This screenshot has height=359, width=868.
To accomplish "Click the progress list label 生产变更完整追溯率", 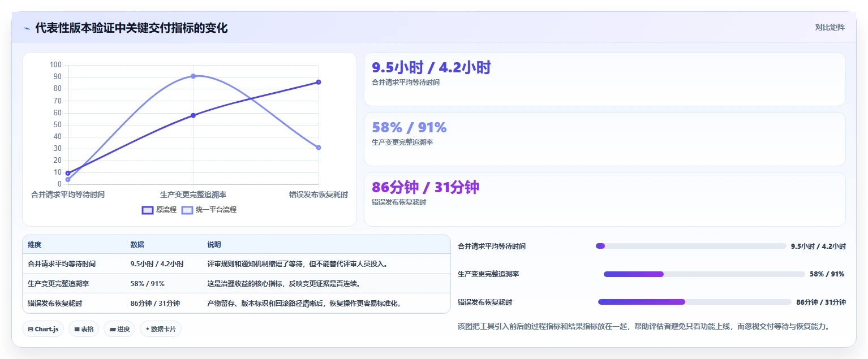I will point(488,274).
